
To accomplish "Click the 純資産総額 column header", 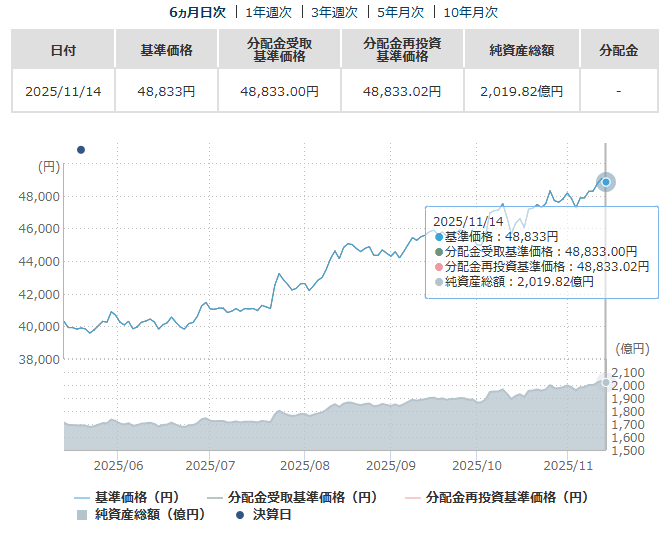I will [521, 49].
